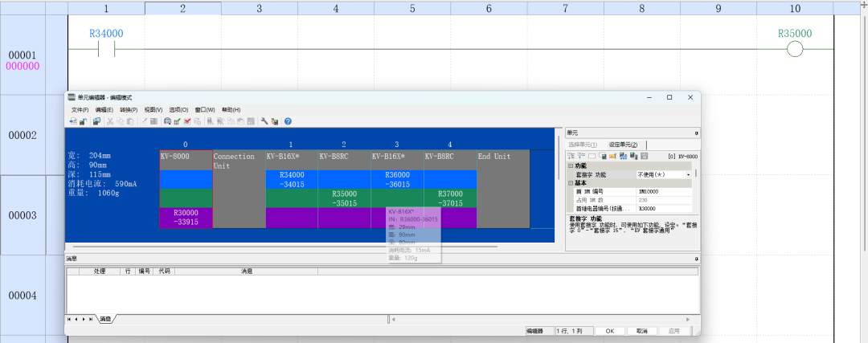Screen dimensions: 868x343
Task: Open the 帮助(H) menu
Action: coord(231,109)
